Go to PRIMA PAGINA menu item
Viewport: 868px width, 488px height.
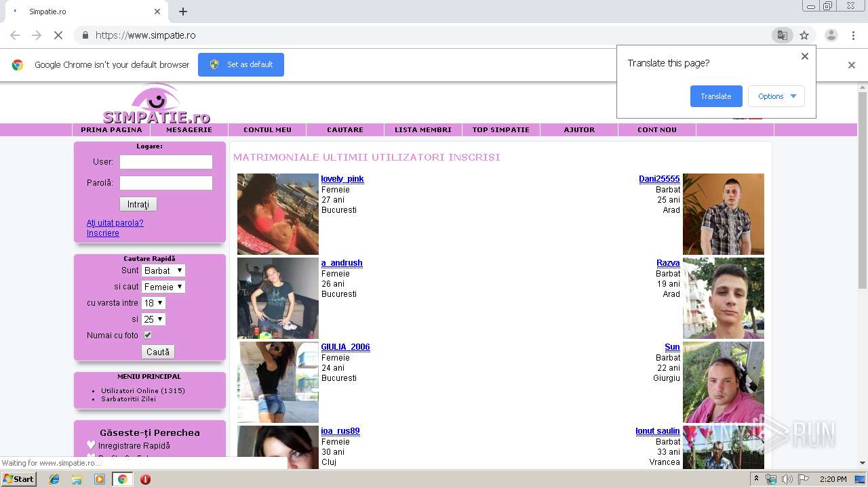point(111,129)
